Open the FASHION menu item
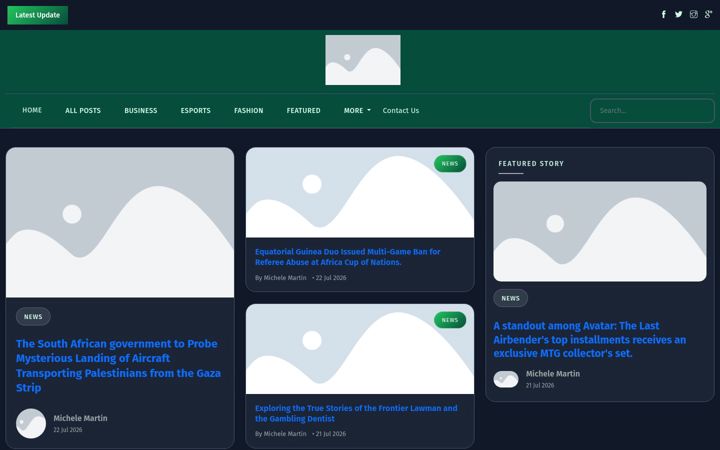 pos(248,111)
